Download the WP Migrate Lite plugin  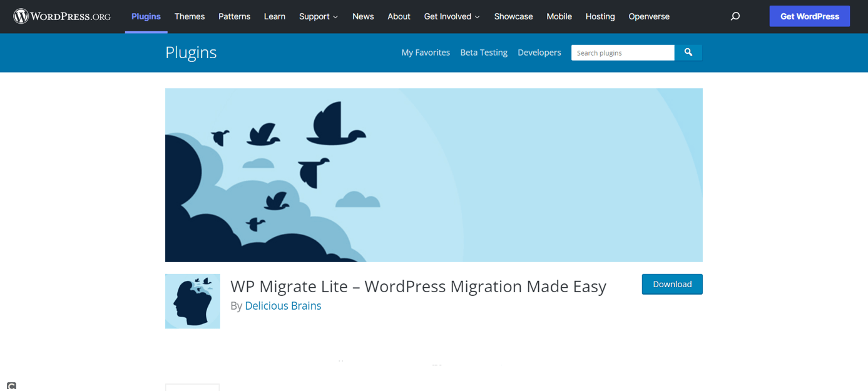672,284
